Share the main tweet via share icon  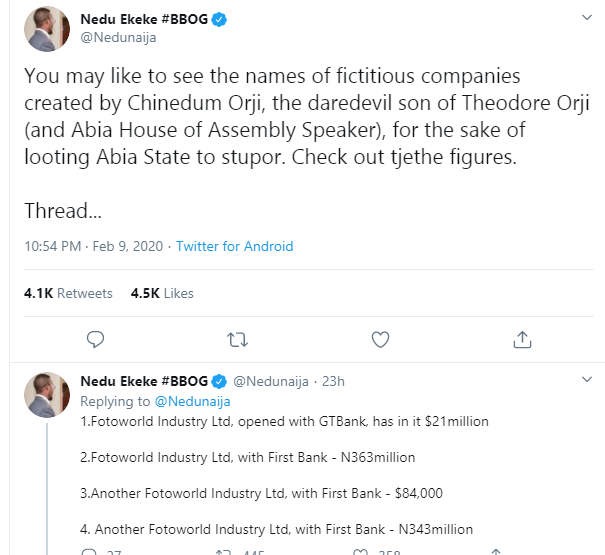click(522, 340)
